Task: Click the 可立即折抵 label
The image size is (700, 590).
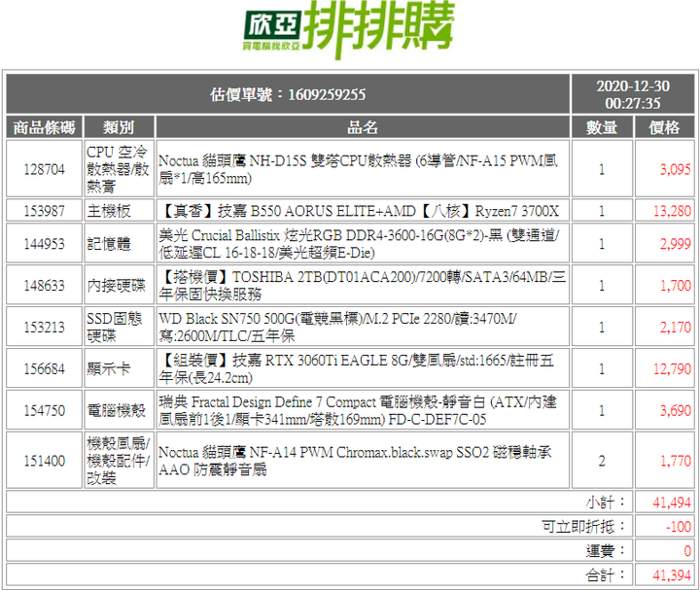Action: click(583, 526)
